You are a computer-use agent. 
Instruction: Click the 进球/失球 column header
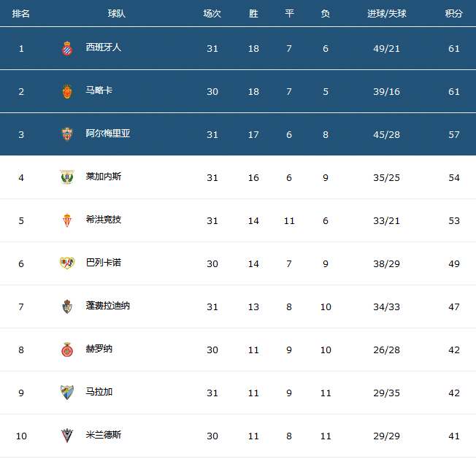tap(385, 13)
